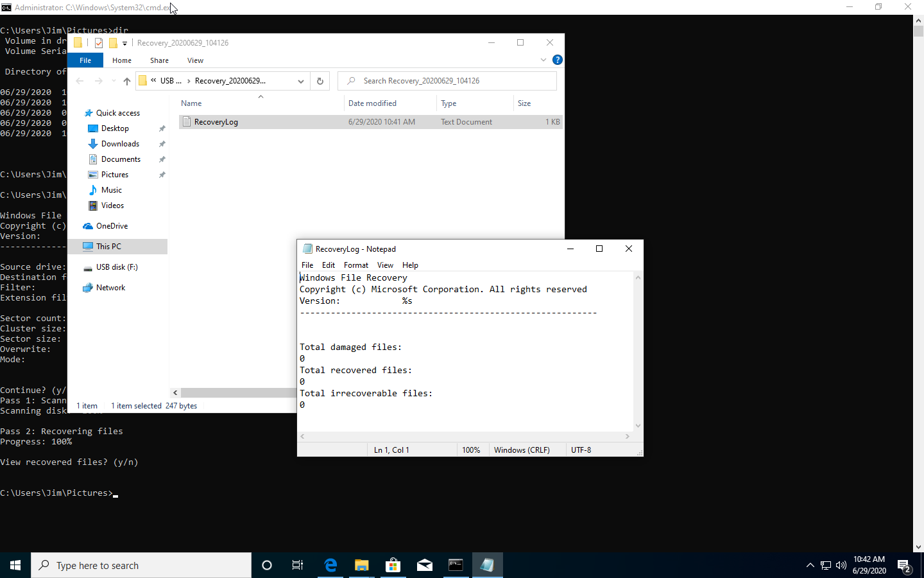Open Mail app from taskbar
The image size is (924, 578).
tap(425, 565)
